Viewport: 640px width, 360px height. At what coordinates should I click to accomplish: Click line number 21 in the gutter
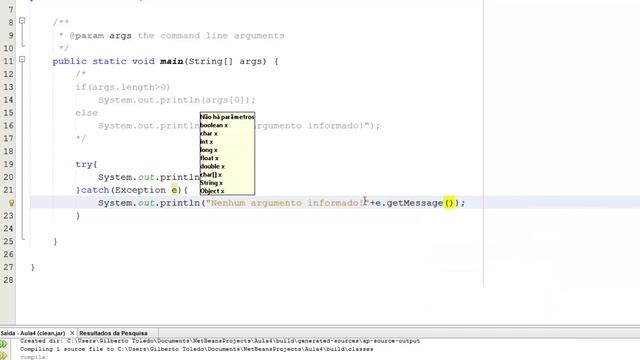click(9, 190)
